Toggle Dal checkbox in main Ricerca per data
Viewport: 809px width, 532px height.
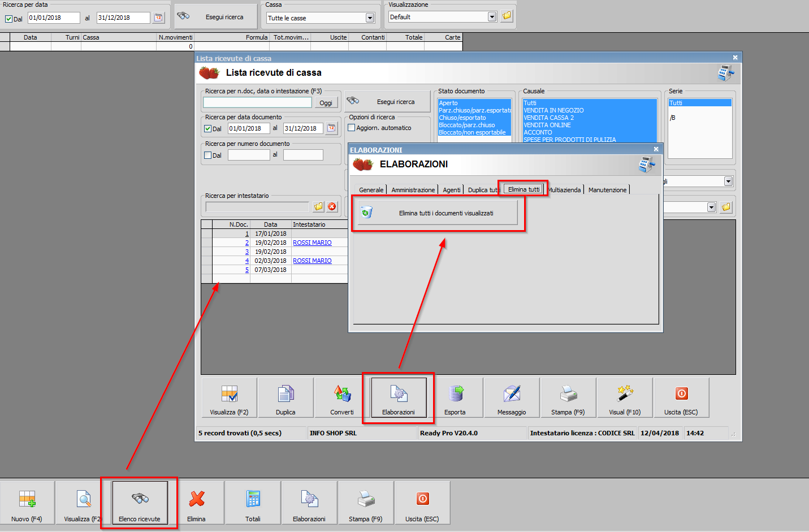click(8, 19)
